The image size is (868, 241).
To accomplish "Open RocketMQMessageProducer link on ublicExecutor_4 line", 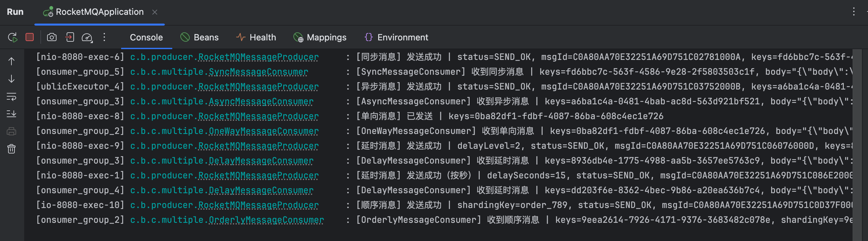I will [x=258, y=87].
